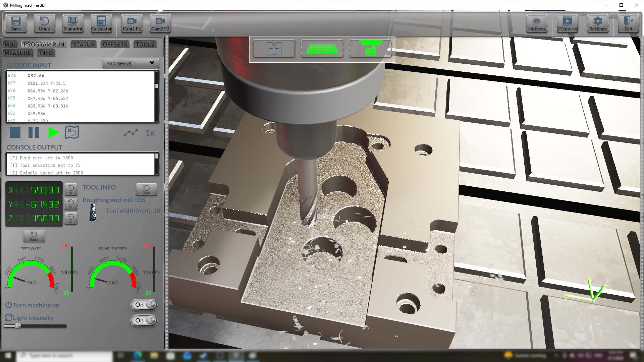Switch to Cam1 view
The image size is (644, 362).
(131, 23)
